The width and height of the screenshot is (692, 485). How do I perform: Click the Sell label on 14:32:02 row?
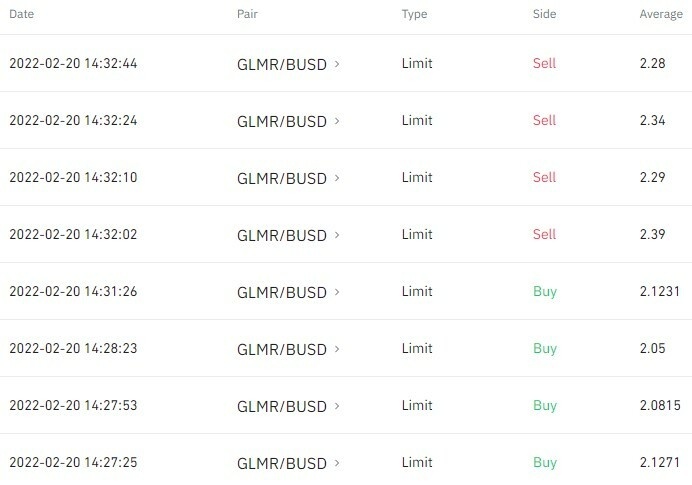(x=544, y=235)
